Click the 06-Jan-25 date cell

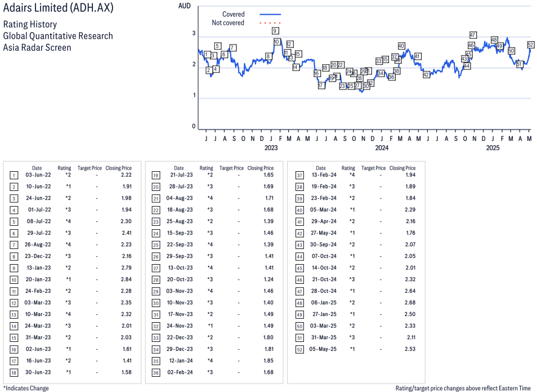point(324,302)
